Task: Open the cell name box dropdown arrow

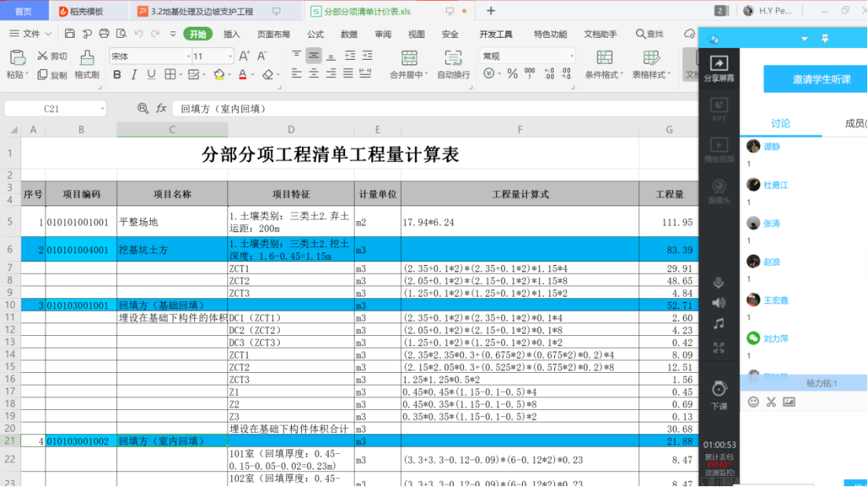Action: point(102,109)
